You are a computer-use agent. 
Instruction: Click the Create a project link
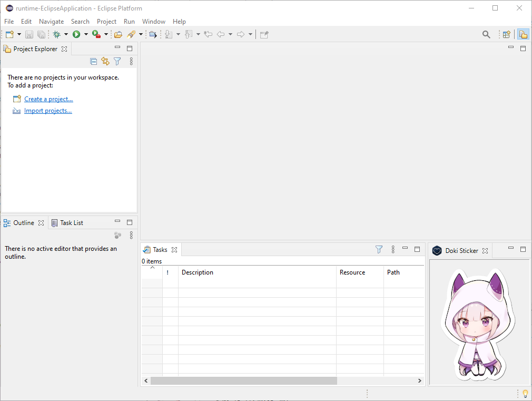click(x=48, y=99)
